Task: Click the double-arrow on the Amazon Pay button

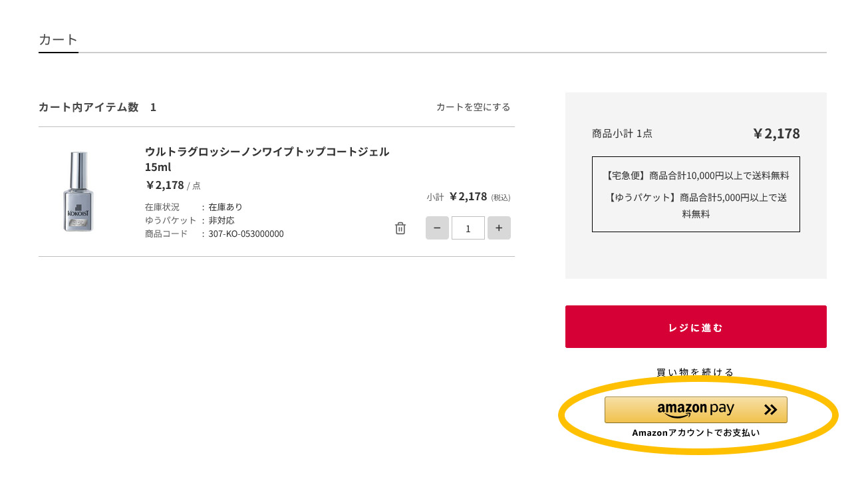Action: coord(770,410)
